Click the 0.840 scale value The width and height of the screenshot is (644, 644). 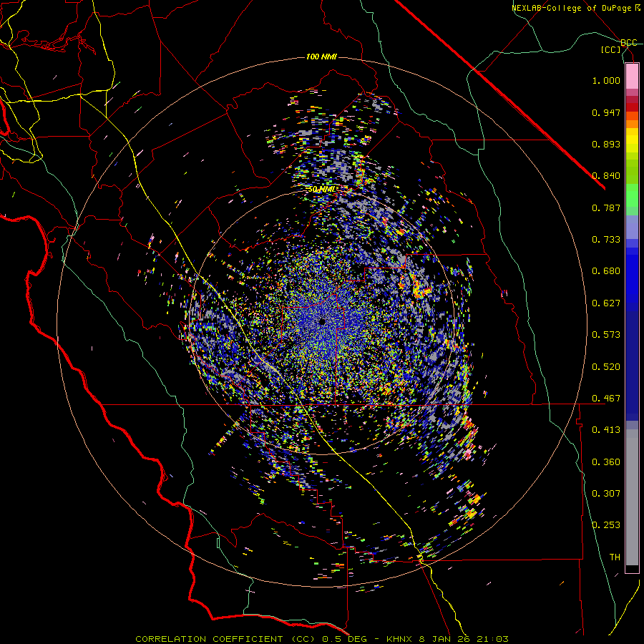[x=606, y=176]
